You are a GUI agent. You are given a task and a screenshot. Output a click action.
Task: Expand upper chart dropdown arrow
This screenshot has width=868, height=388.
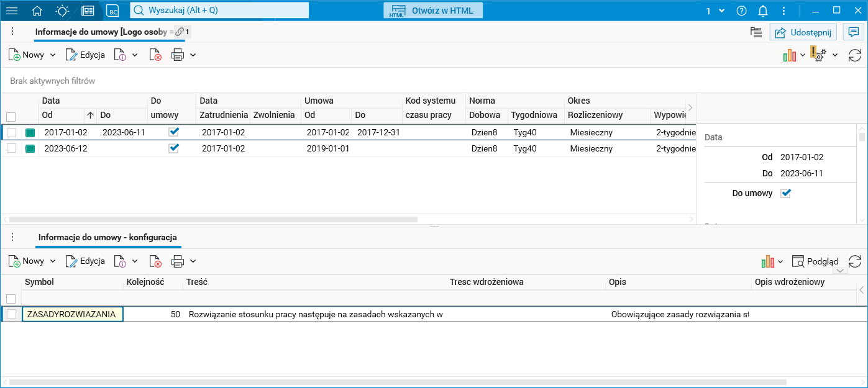click(803, 55)
